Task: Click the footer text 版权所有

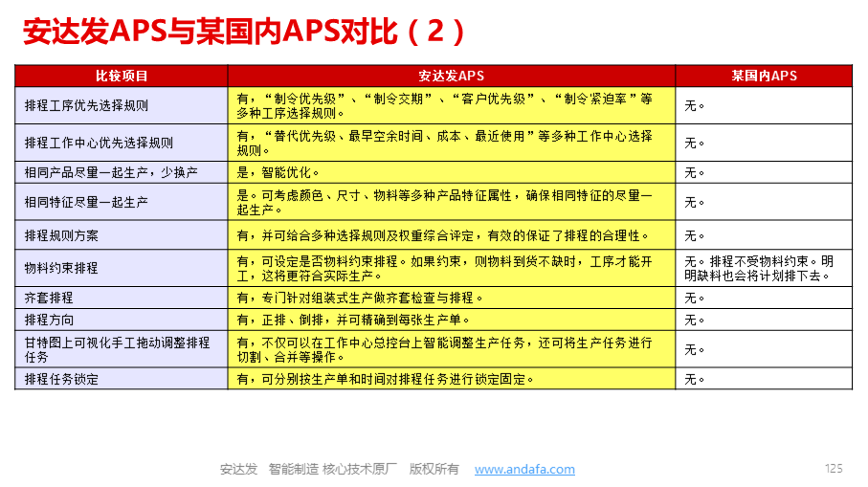Action: pyautogui.click(x=434, y=469)
